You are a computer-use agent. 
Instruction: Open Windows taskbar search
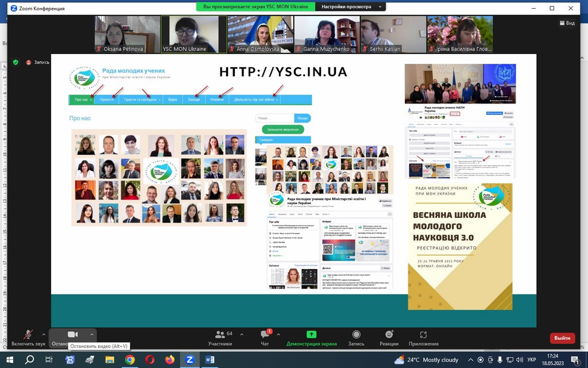point(29,360)
